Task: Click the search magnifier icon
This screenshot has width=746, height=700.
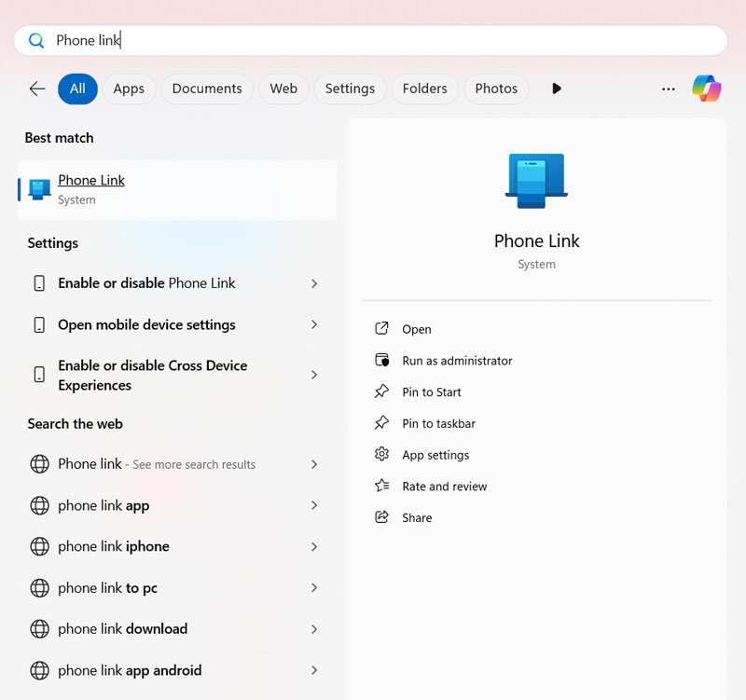Action: [36, 40]
